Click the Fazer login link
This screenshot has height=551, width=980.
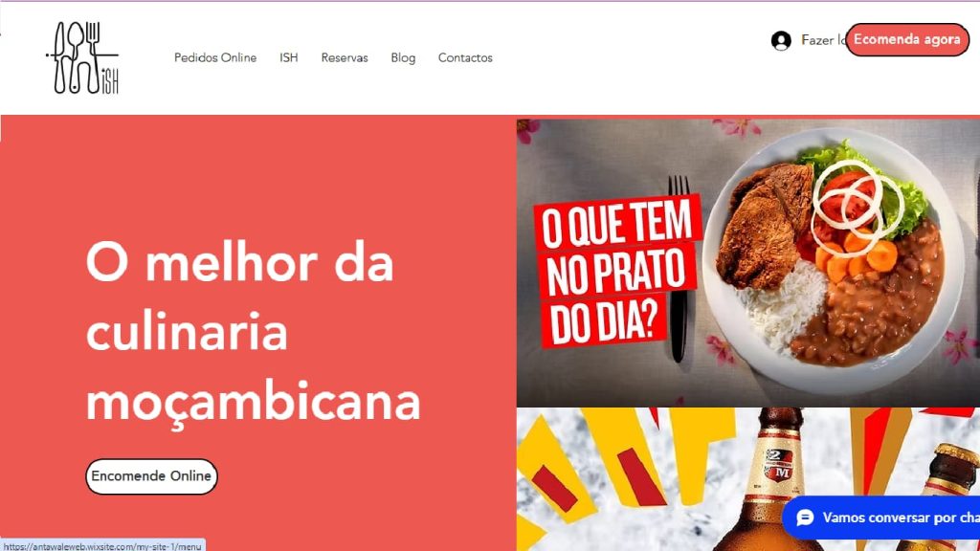tap(823, 40)
